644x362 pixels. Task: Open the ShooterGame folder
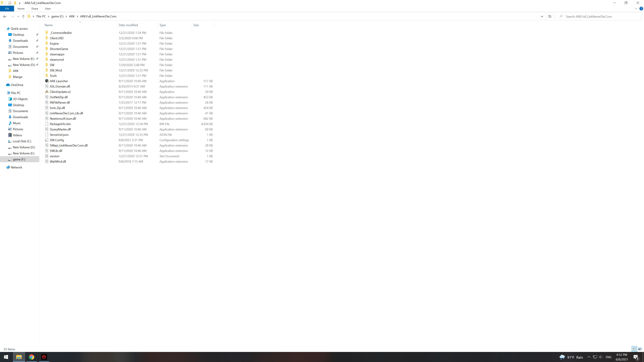click(59, 49)
